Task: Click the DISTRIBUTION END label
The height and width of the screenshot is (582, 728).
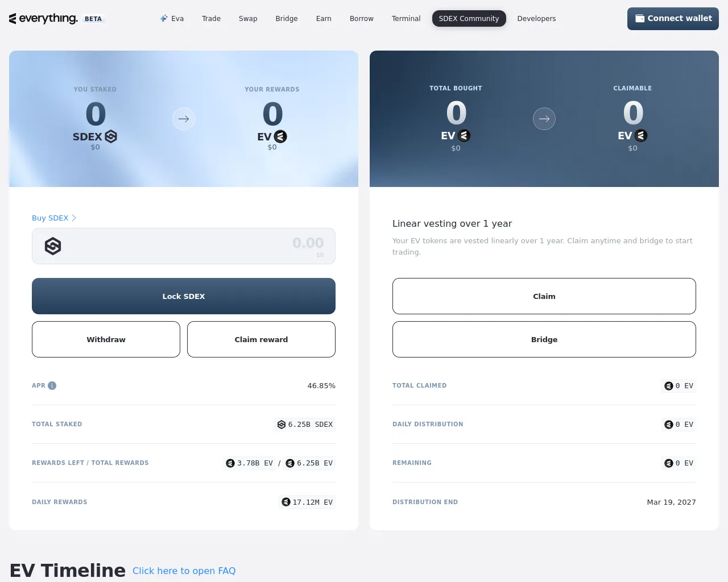Action: [425, 502]
